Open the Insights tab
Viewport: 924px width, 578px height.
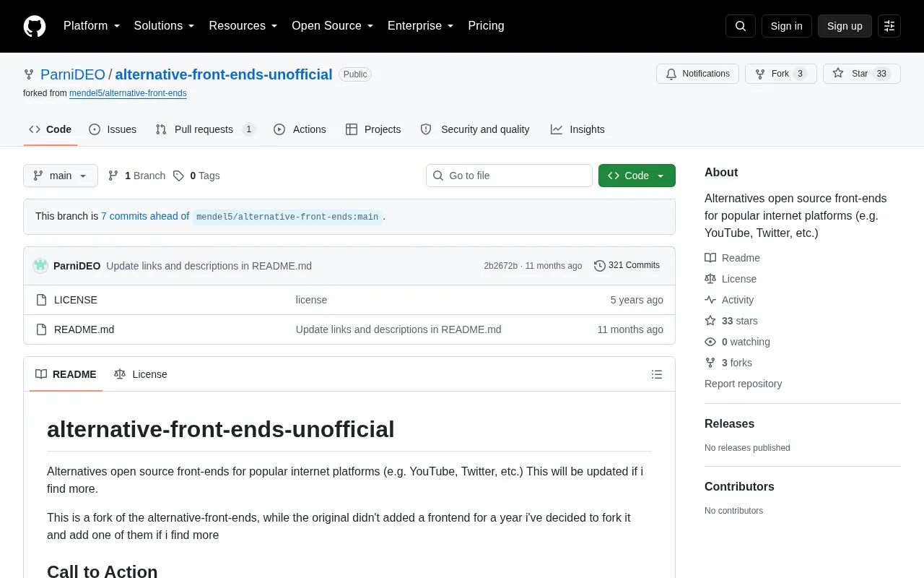[x=577, y=129]
